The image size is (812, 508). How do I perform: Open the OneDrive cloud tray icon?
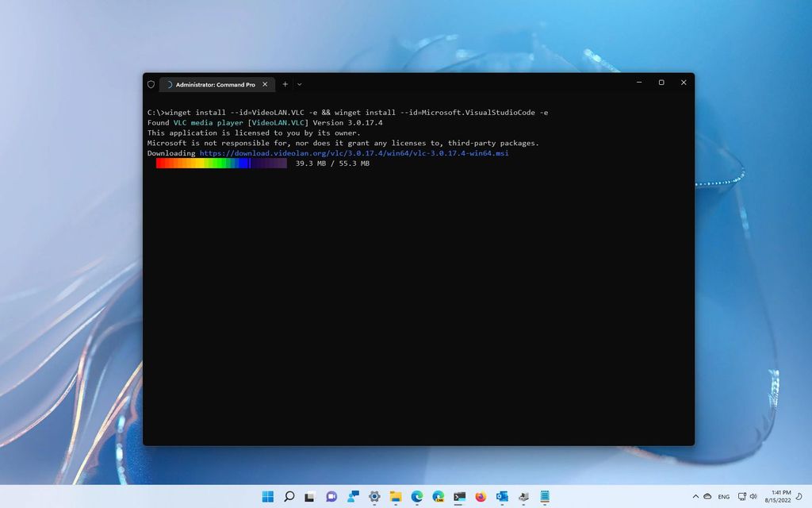pyautogui.click(x=709, y=497)
